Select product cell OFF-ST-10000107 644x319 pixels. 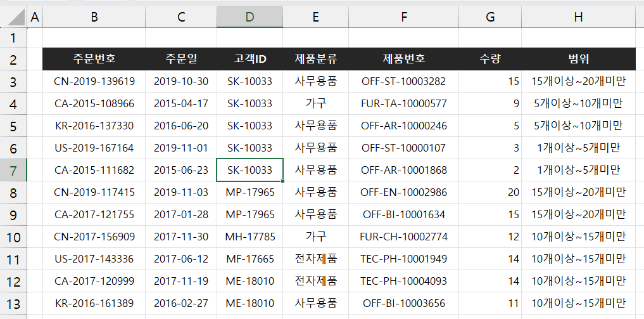(x=404, y=148)
